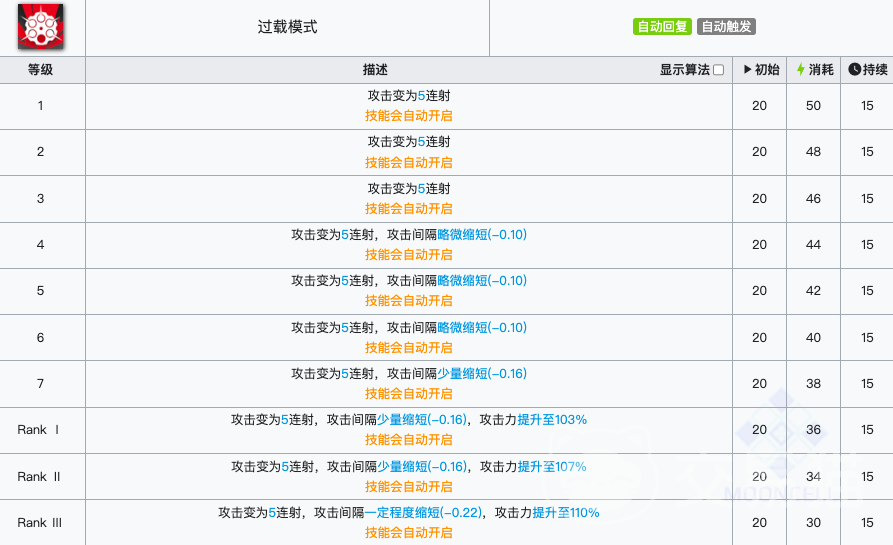Click the gray 自动触发 tag

point(726,27)
